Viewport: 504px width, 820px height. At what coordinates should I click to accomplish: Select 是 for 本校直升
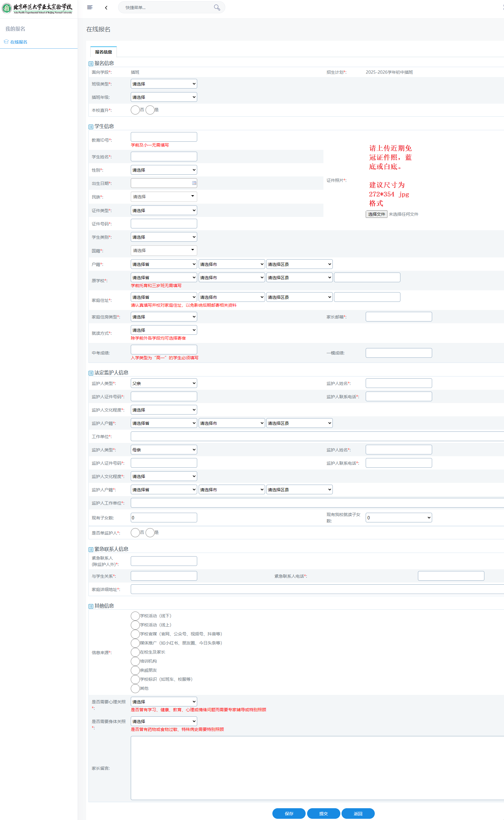(150, 110)
